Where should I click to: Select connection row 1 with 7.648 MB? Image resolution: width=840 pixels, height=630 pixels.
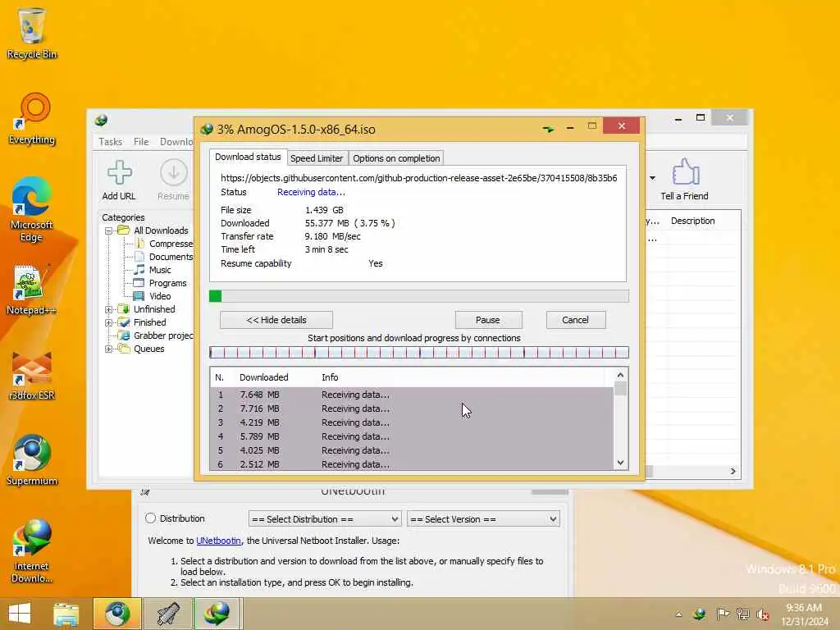pos(412,395)
